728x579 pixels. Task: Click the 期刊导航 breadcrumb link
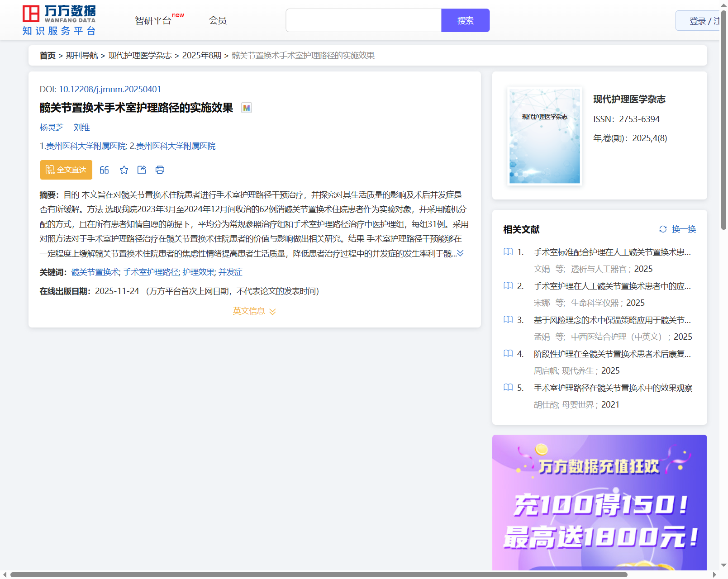point(82,55)
